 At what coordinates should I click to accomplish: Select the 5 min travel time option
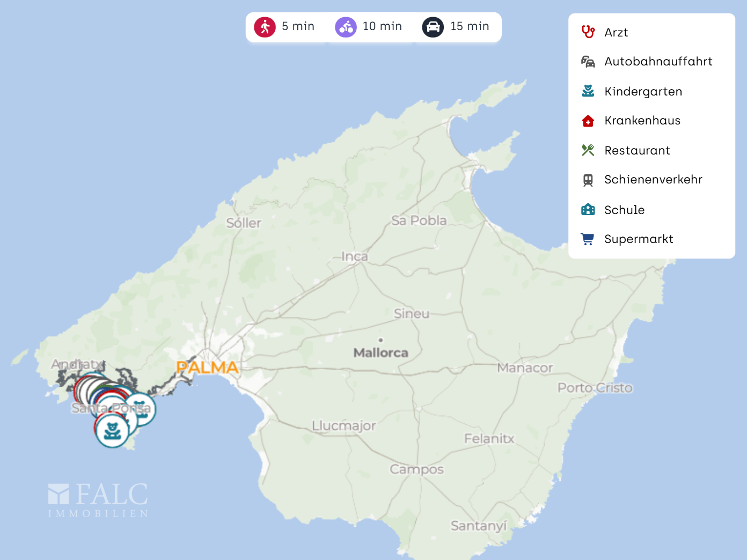tap(298, 26)
